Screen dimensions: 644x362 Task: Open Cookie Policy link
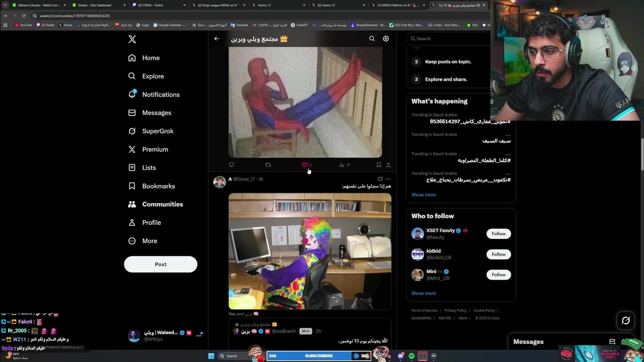click(484, 311)
